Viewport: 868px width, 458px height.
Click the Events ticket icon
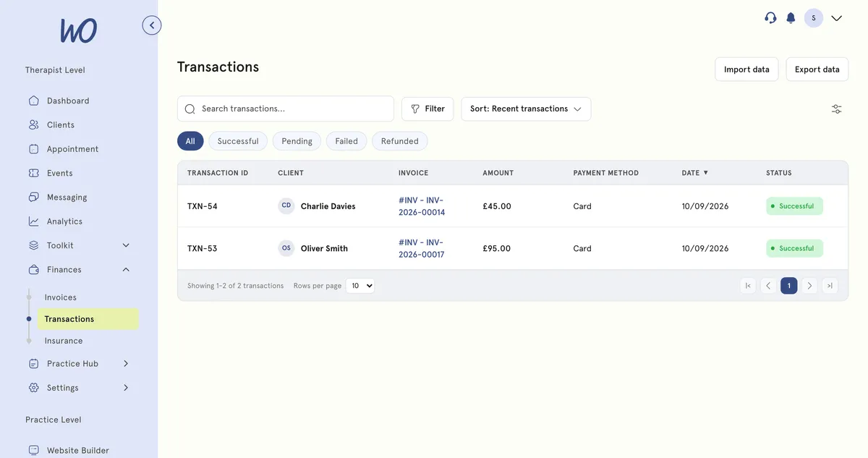[34, 173]
